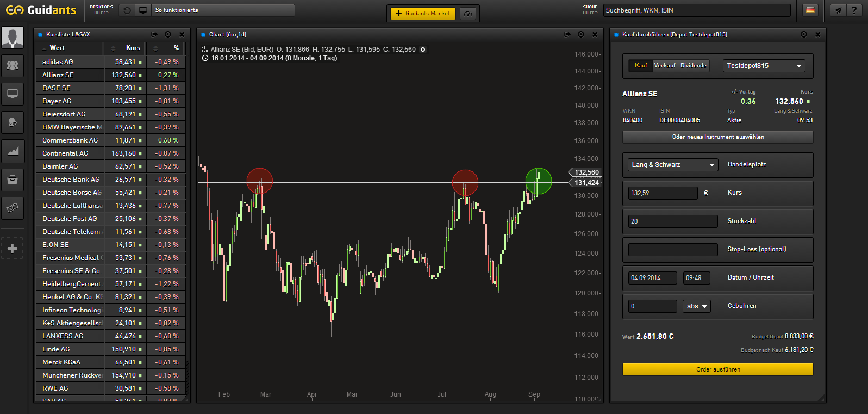This screenshot has width=868, height=414.
Task: Open the ticket icon in sidebar
Action: click(13, 207)
